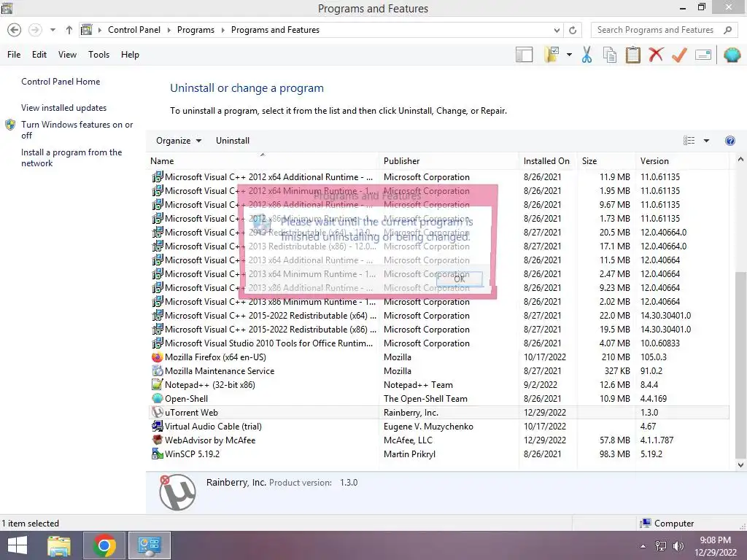Sort by the Size column header
Viewport: 747px width, 560px height.
pyautogui.click(x=606, y=161)
